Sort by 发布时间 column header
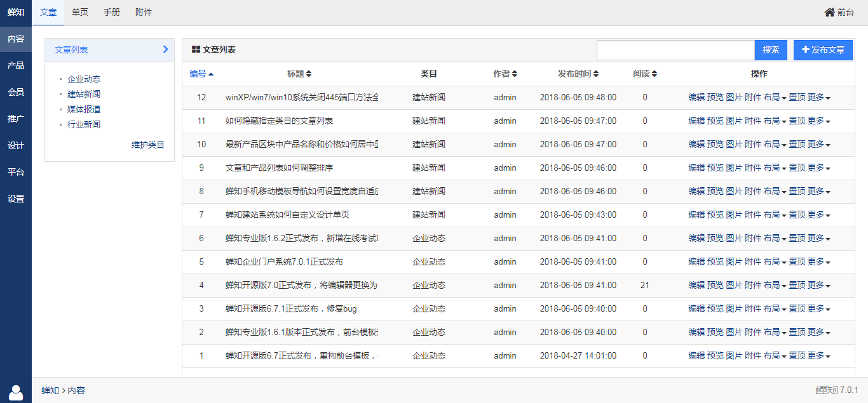868x403 pixels. (x=578, y=74)
